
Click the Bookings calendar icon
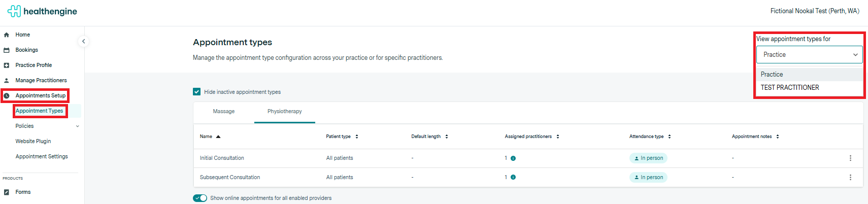[x=7, y=50]
